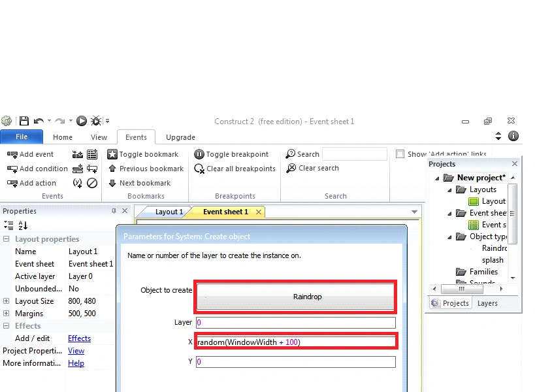The height and width of the screenshot is (392, 535).
Task: Open the document tabs dropdown arrow
Action: (x=414, y=212)
